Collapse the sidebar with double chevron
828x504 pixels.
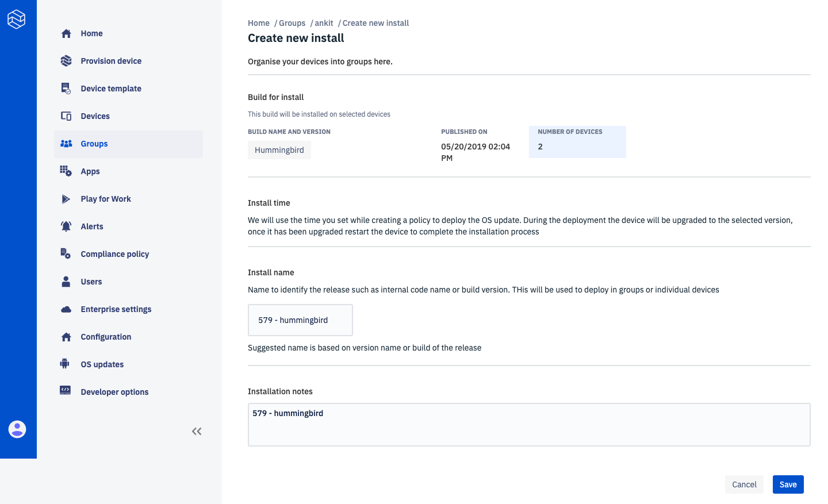click(197, 431)
